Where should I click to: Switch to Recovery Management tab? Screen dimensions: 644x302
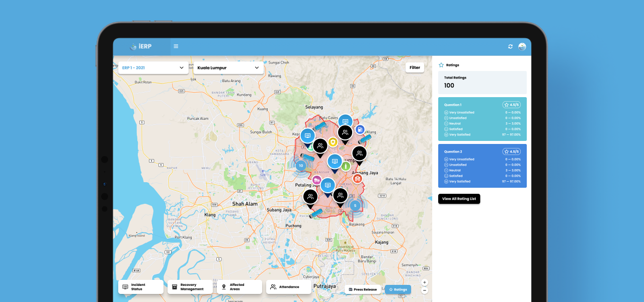[190, 287]
